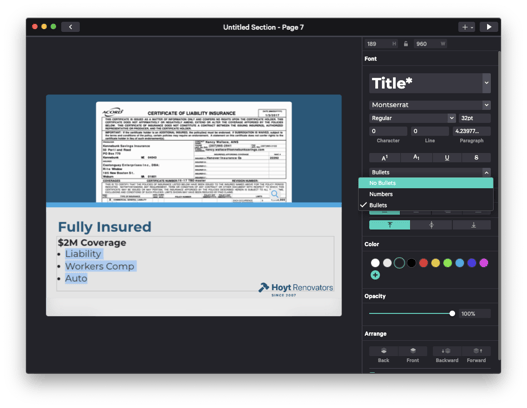Pick the red color swatch
Viewport: 527px width, 408px height.
pos(423,263)
